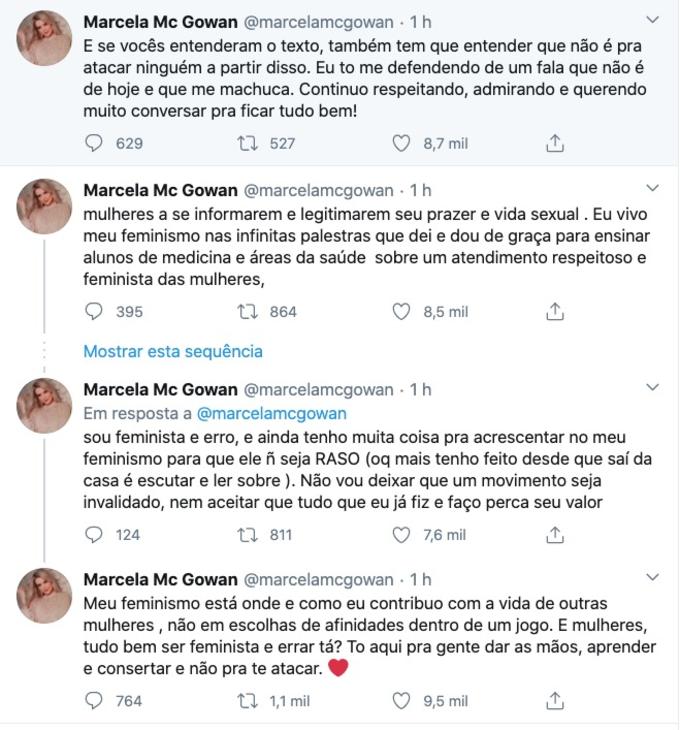Share the 'sou feminista e erro' tweet

[x=555, y=535]
